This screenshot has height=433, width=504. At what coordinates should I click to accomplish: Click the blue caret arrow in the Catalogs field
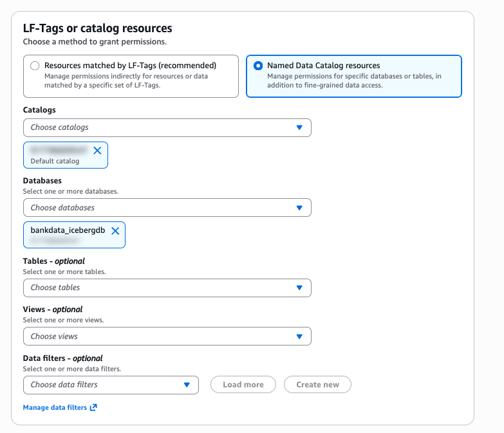coord(299,127)
